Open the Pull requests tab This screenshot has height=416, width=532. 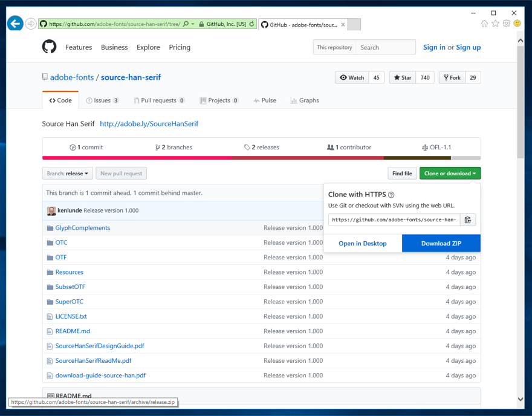tap(159, 100)
